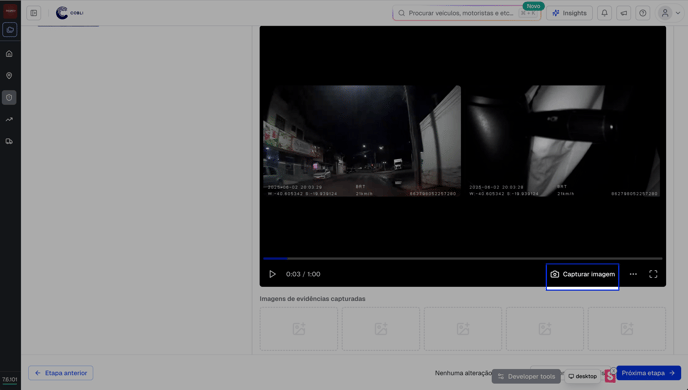Viewport: 688px width, 390px height.
Task: Toggle fullscreen video mode
Action: [653, 274]
